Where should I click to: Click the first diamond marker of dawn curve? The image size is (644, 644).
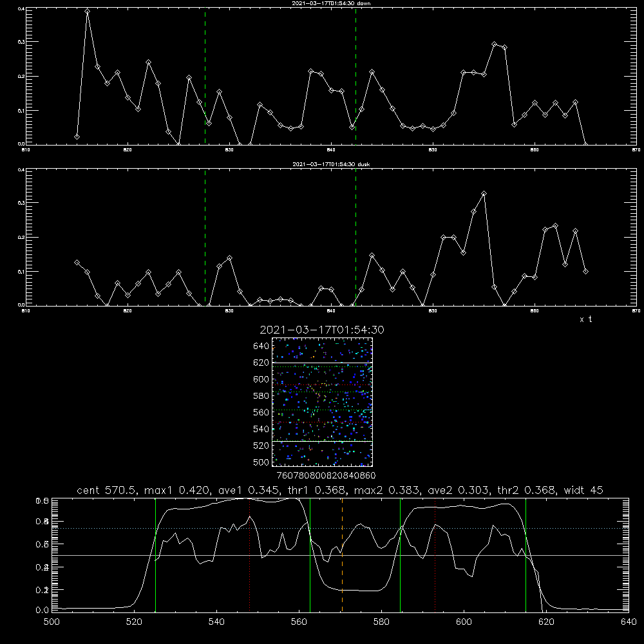(x=77, y=137)
